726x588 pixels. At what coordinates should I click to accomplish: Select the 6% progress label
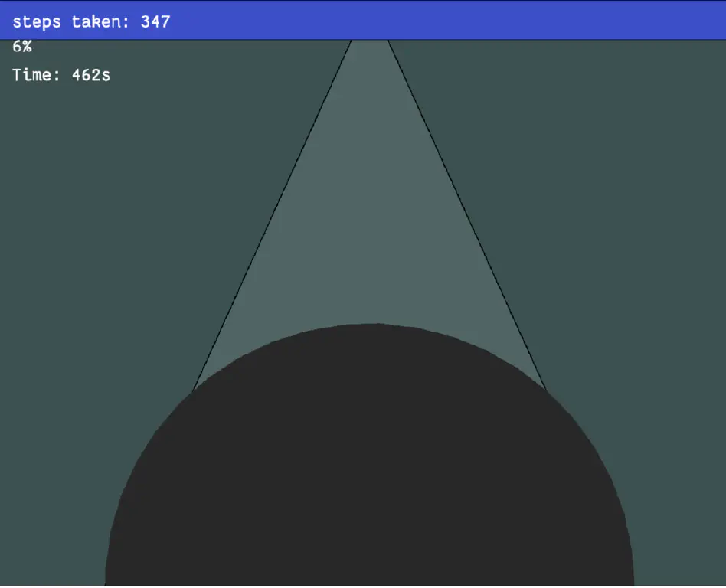[21, 47]
